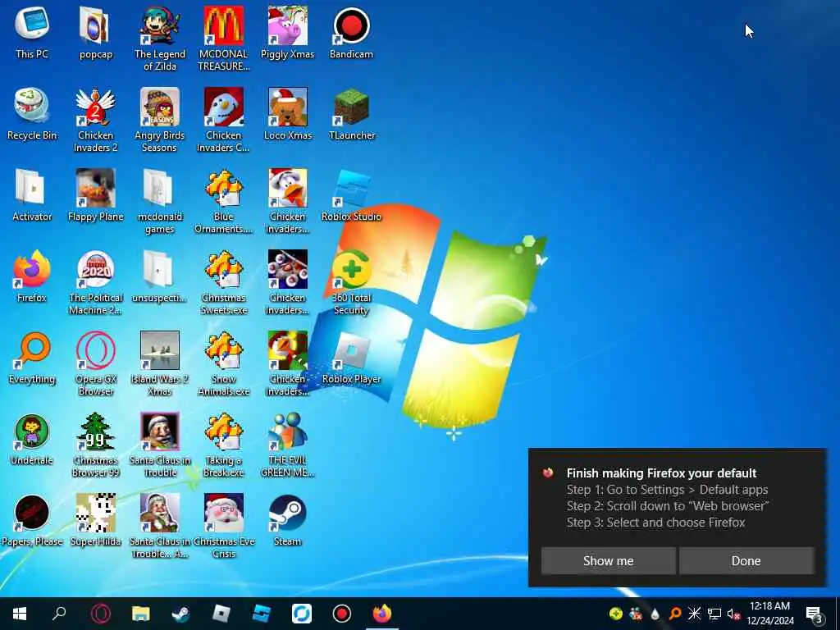Open Roblox Studio from the taskbar
Image resolution: width=840 pixels, height=630 pixels.
[x=262, y=614]
